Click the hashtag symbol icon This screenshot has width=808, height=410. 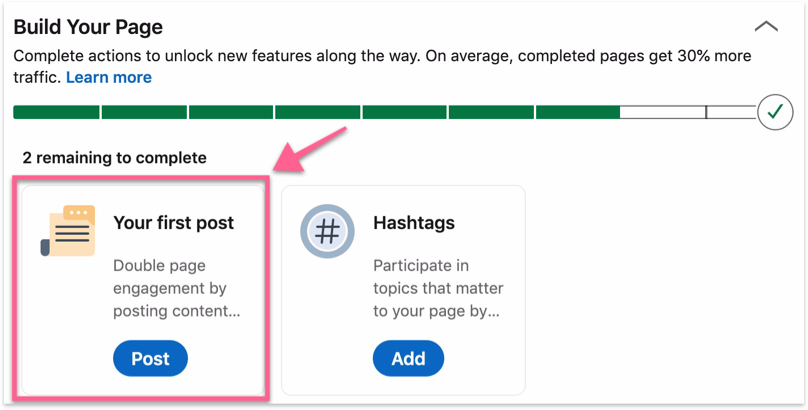click(x=326, y=232)
